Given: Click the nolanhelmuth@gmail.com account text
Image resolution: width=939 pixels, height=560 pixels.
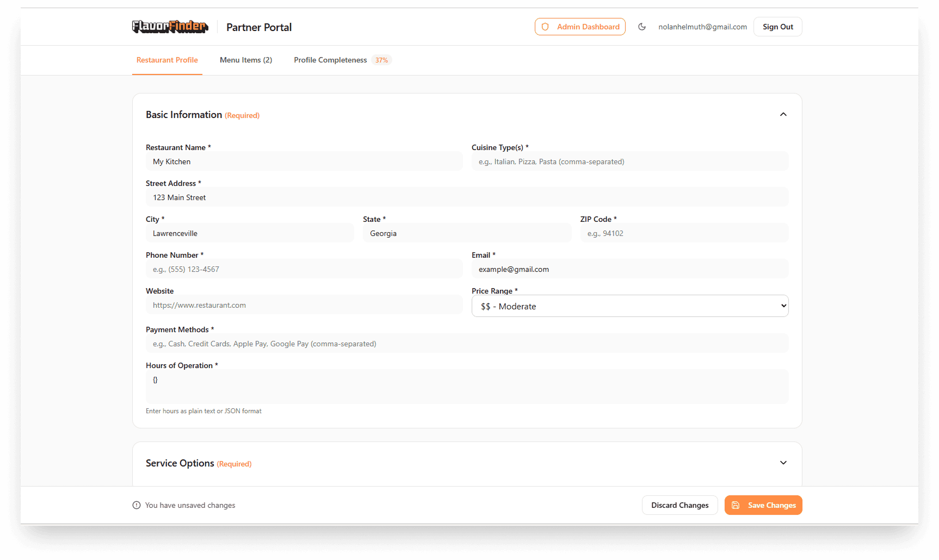Looking at the screenshot, I should (x=702, y=27).
